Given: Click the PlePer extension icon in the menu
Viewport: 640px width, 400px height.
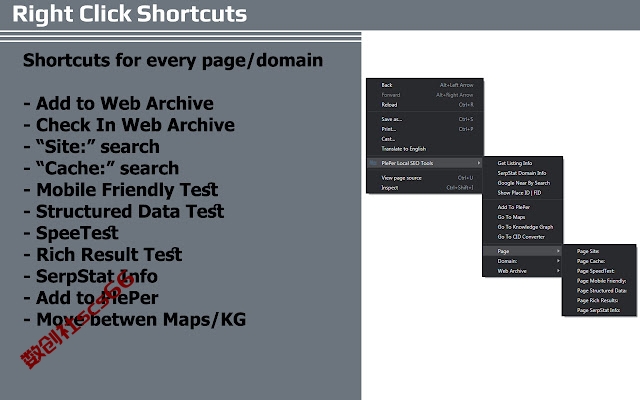Looking at the screenshot, I should point(373,163).
